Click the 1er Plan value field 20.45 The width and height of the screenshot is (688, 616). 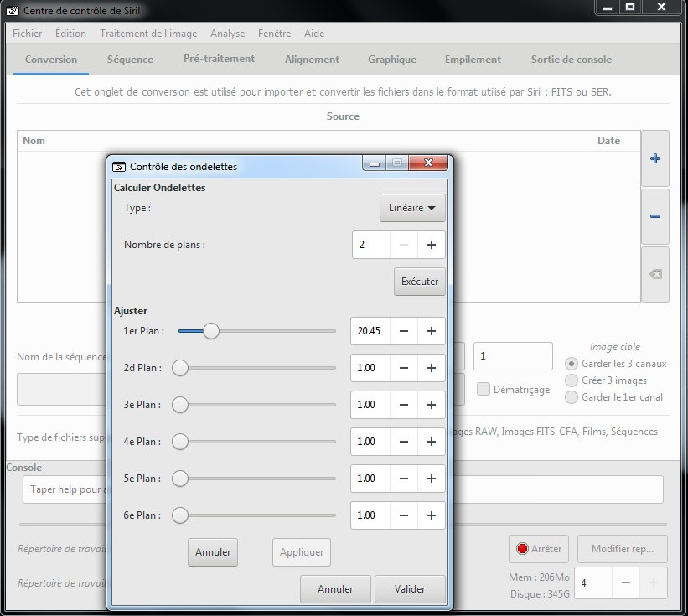pos(370,331)
